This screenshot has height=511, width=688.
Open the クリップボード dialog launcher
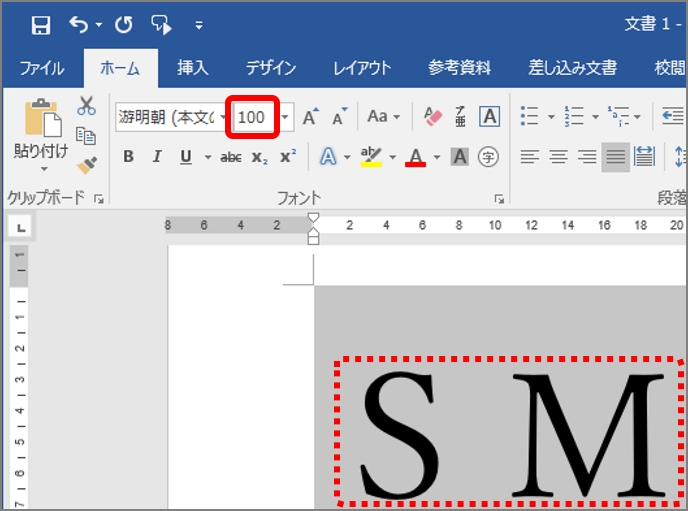(100, 200)
